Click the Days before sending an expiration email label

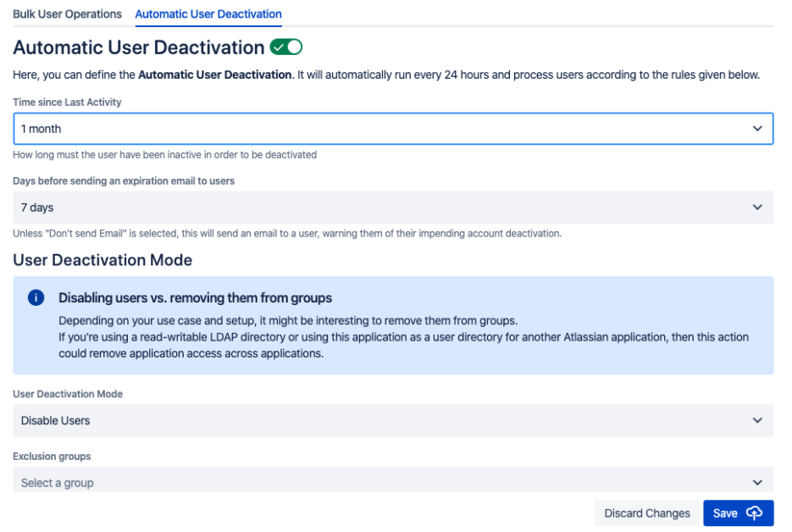point(124,181)
